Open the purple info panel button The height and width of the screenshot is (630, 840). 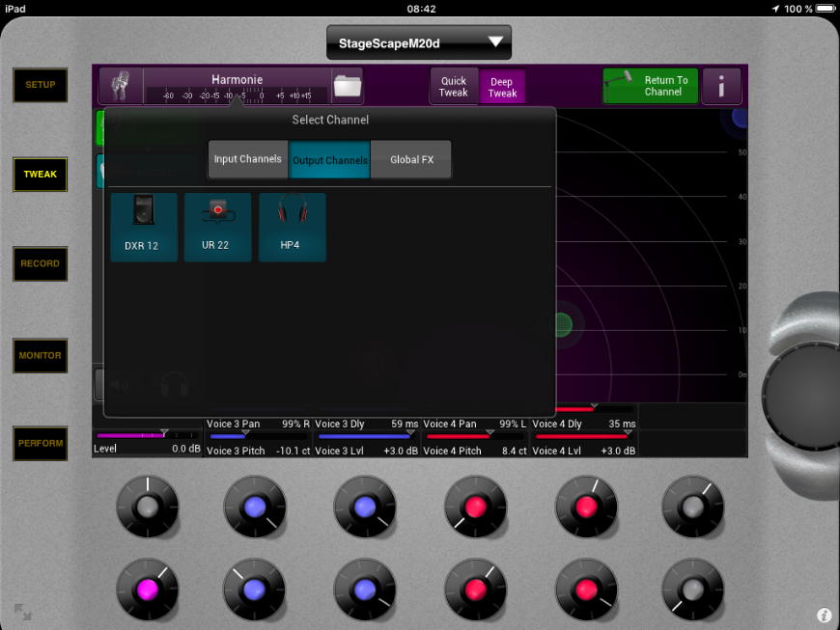click(721, 87)
